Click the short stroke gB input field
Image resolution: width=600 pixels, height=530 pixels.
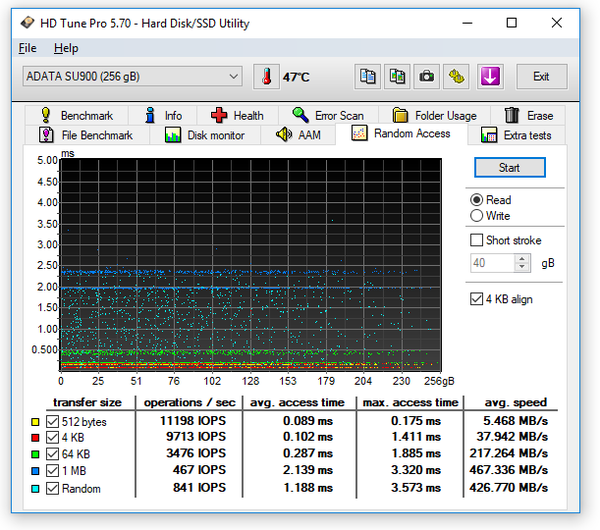492,263
